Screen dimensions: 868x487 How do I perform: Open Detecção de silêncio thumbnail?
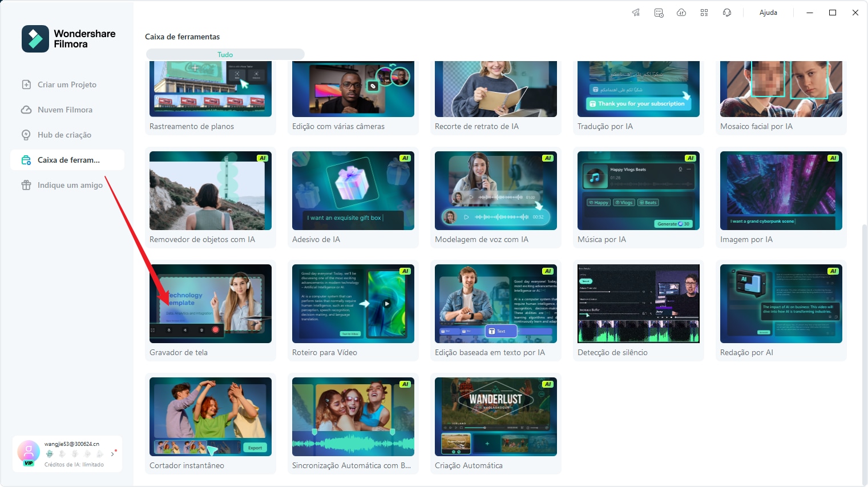click(x=639, y=304)
